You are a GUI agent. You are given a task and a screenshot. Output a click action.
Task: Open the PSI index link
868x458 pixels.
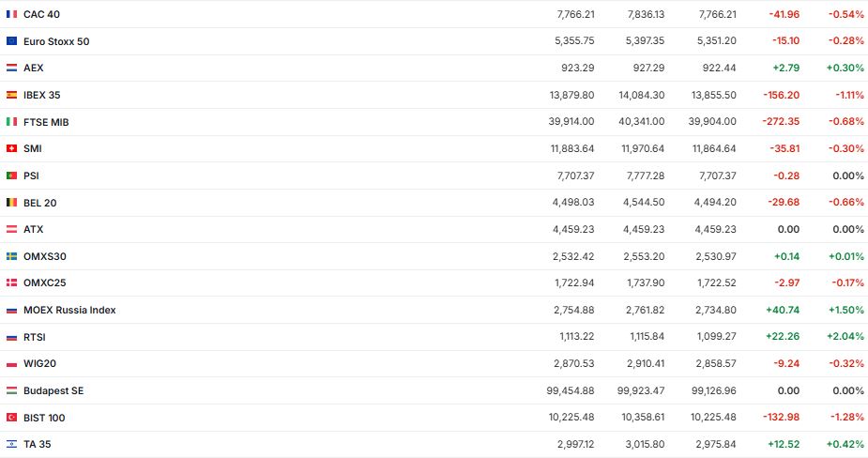[x=31, y=176]
